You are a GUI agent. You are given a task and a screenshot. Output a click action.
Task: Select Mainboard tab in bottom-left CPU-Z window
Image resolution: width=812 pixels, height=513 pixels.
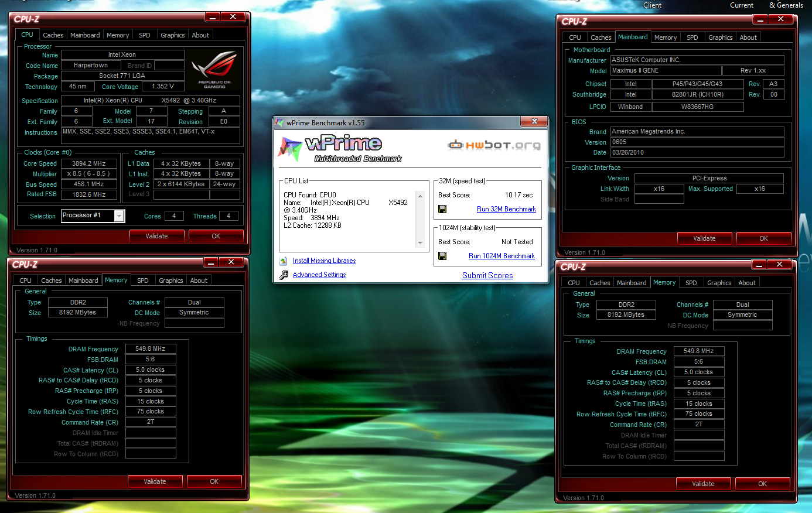(x=83, y=281)
